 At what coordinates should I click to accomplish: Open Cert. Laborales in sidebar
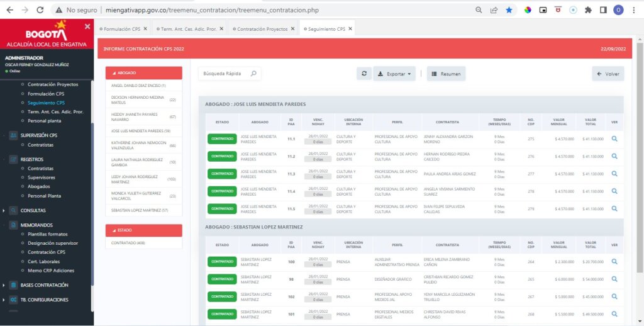click(x=43, y=261)
